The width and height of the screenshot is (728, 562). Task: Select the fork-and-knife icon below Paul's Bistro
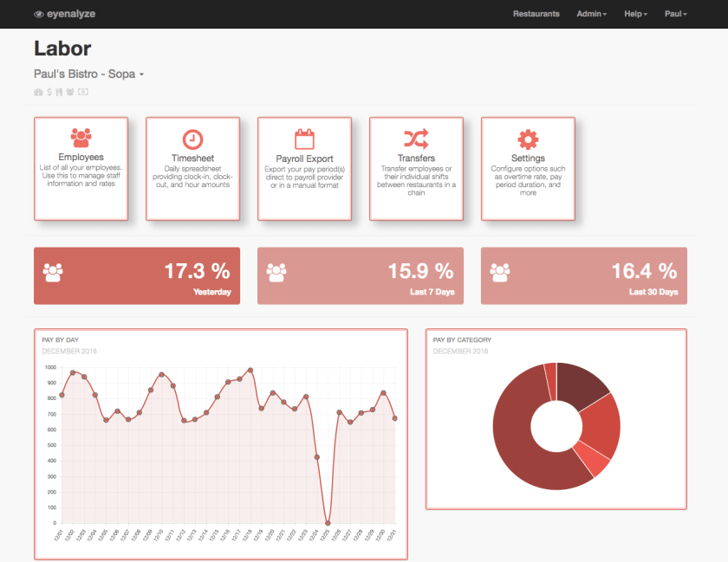click(x=59, y=92)
